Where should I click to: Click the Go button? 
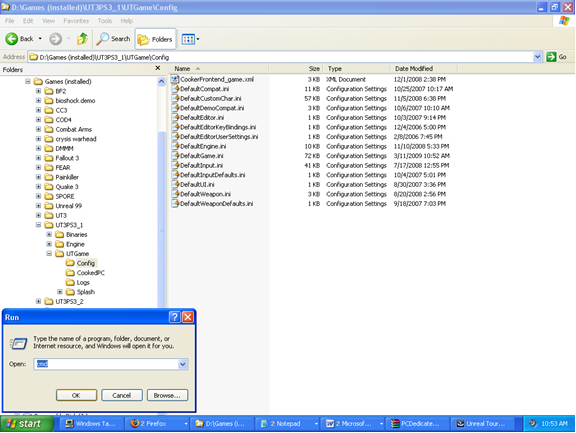(x=557, y=57)
